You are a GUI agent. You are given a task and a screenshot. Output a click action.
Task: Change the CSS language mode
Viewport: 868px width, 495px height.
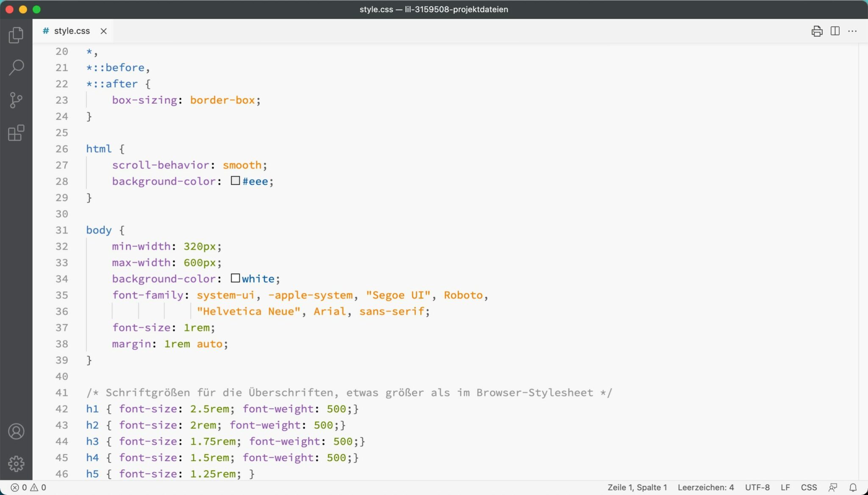(x=809, y=487)
